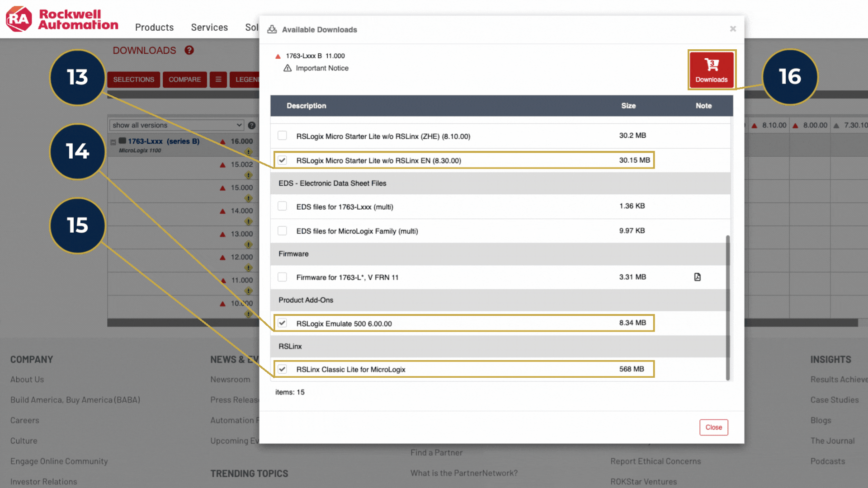Enable Firmware for 1763-L*, V FRN 11
Screen dimensions: 868x488
pyautogui.click(x=282, y=277)
